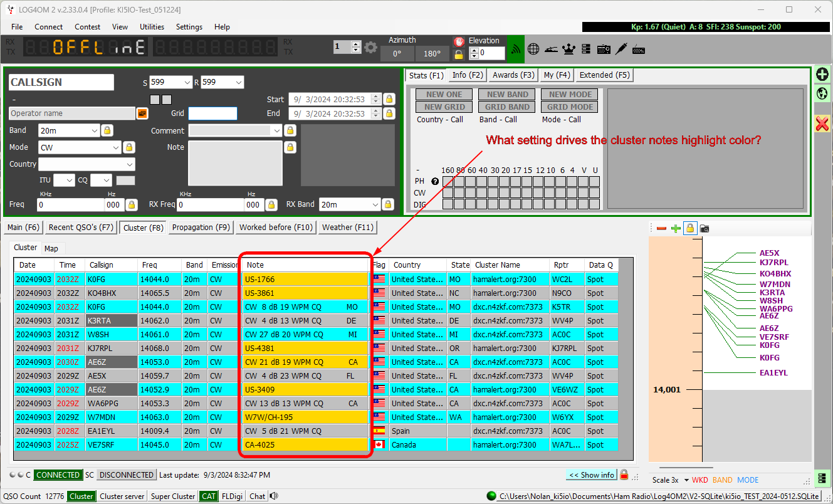Open the Scale 3x dropdown arrow

686,480
